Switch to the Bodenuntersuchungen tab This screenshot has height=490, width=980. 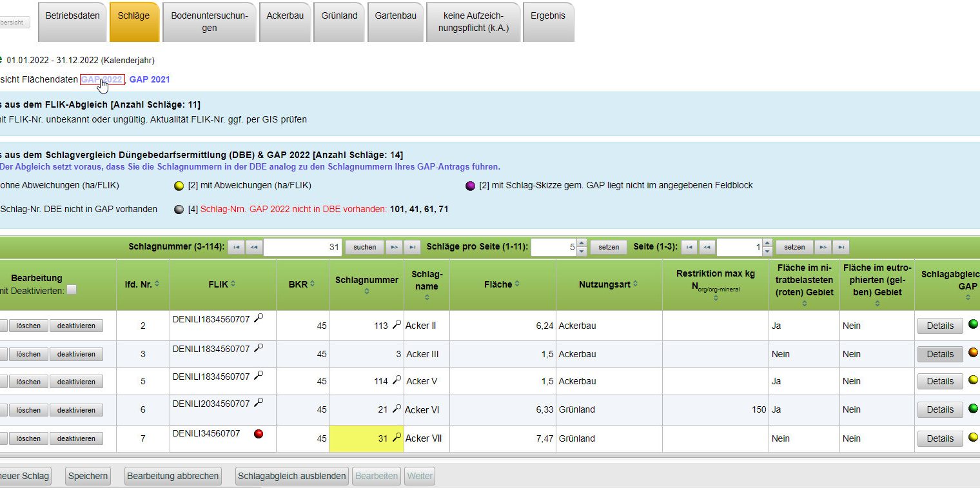(x=209, y=22)
